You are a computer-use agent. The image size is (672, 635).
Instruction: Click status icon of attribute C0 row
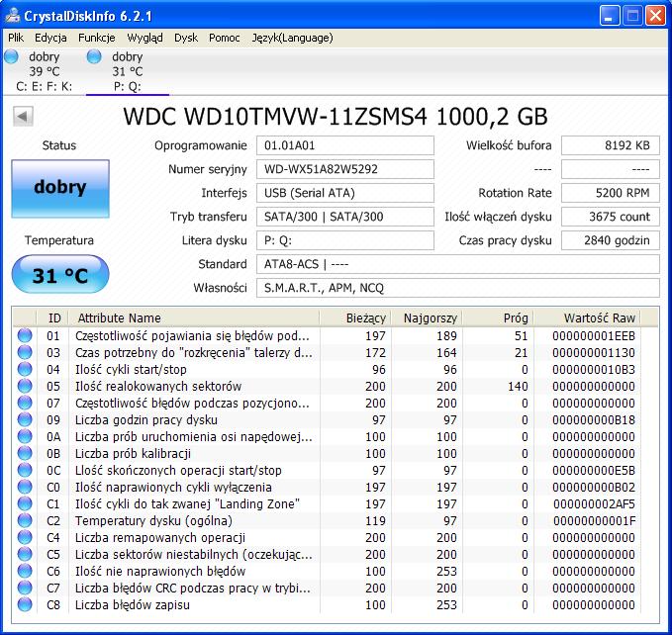(x=25, y=487)
